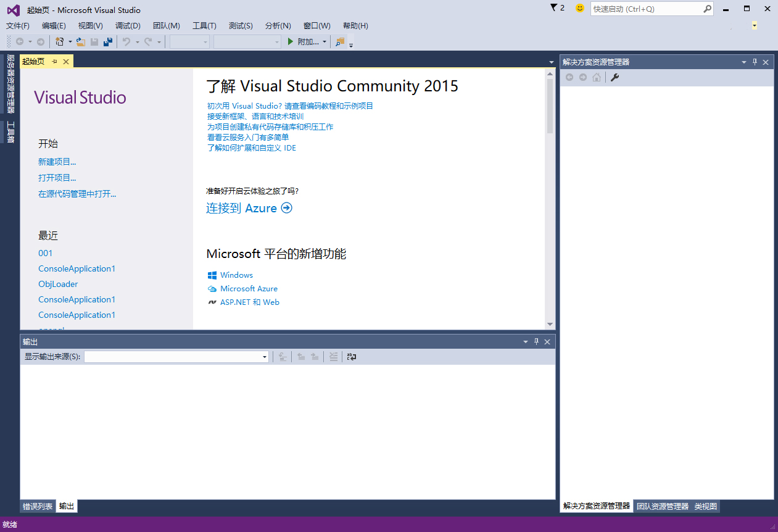Toggle word wrap in Output panel

click(352, 356)
